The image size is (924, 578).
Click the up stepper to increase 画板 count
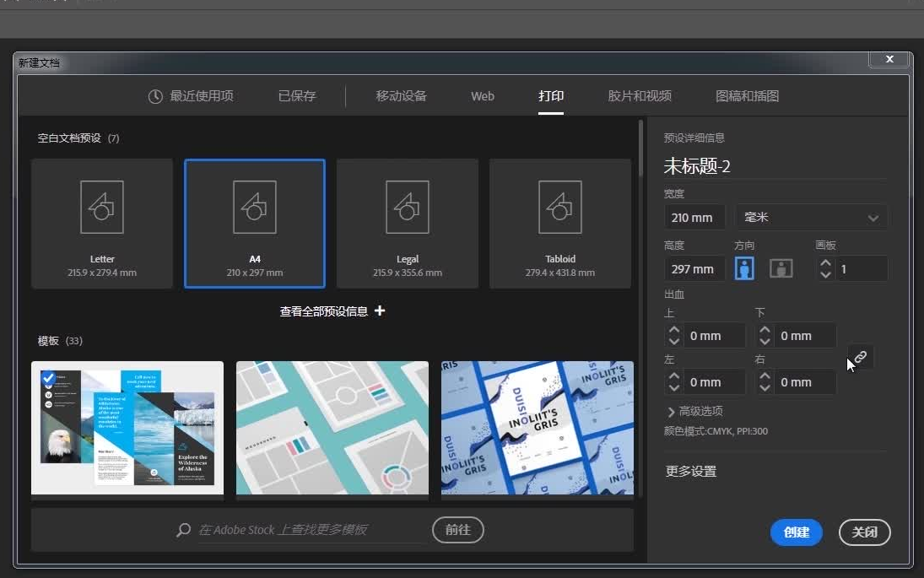point(824,262)
